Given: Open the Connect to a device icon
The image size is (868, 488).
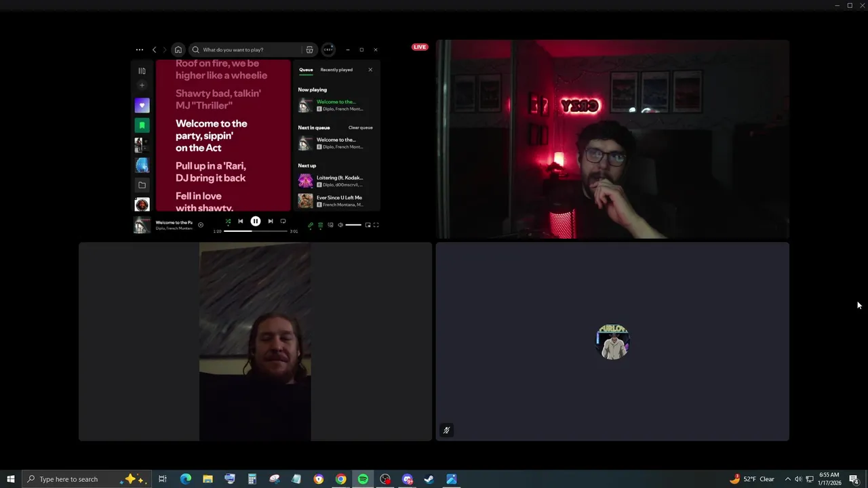Looking at the screenshot, I should point(330,225).
